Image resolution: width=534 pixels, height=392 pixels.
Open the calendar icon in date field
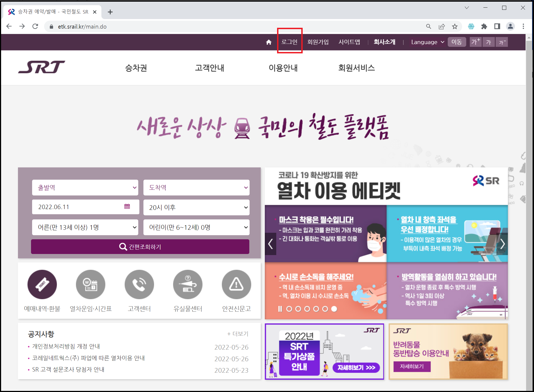(127, 207)
